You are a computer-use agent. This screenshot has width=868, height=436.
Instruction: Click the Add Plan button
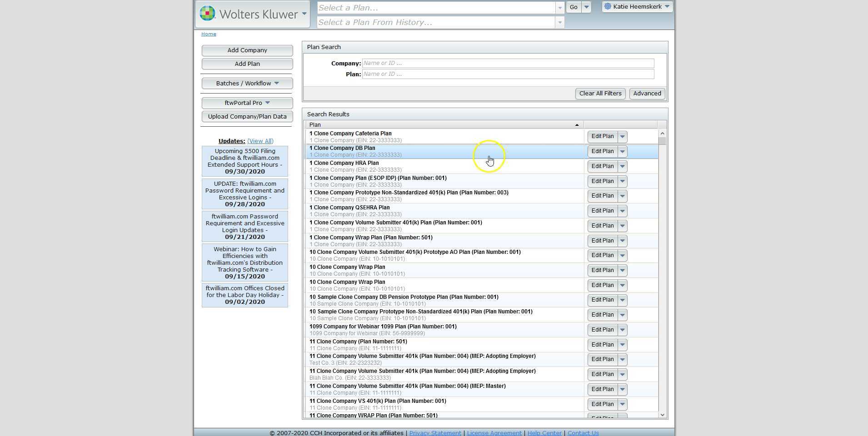[247, 64]
